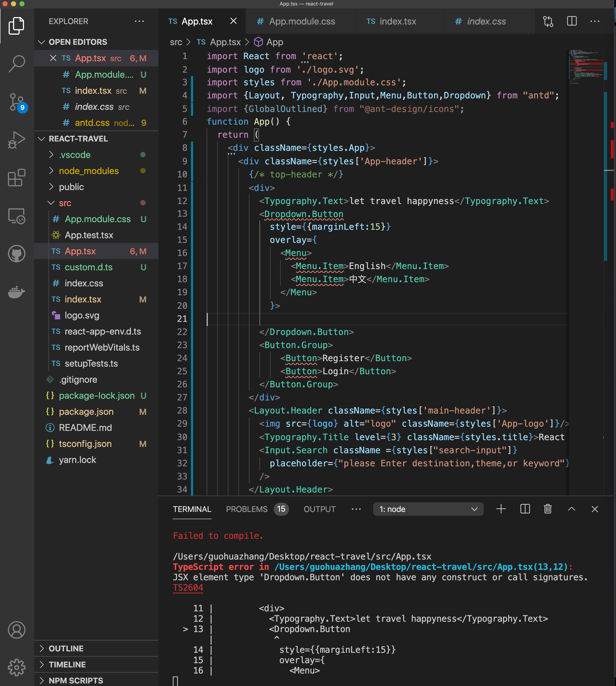Open the Remote Explorer icon
Image resolution: width=616 pixels, height=686 pixels.
[x=17, y=216]
